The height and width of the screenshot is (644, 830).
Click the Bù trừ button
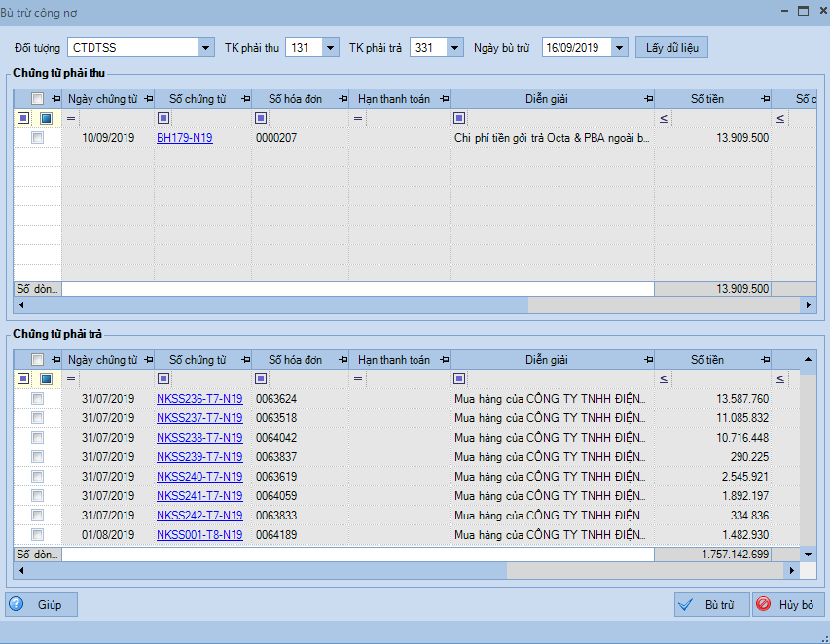711,604
